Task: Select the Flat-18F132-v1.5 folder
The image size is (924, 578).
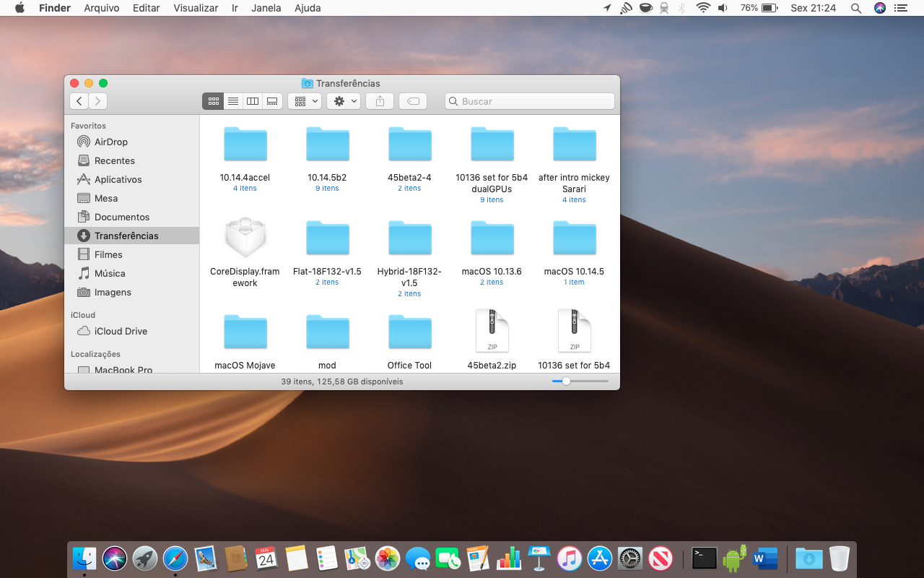Action: [x=328, y=238]
